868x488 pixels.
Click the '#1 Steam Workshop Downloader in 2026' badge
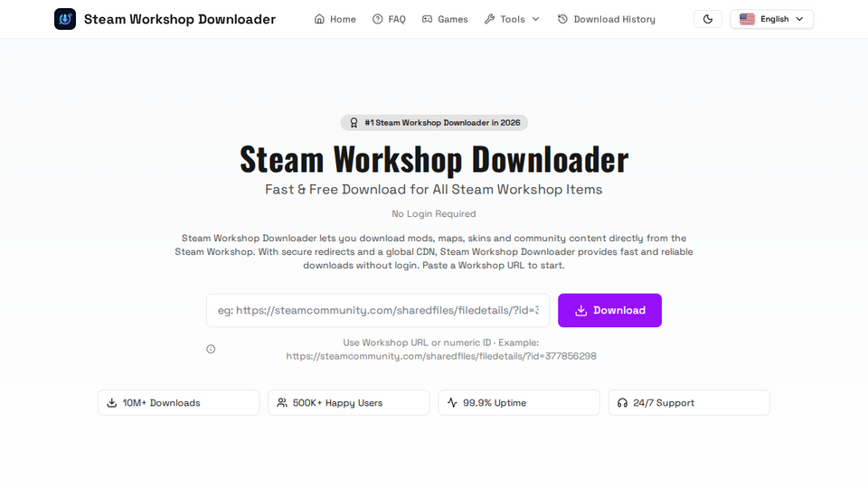pos(434,123)
